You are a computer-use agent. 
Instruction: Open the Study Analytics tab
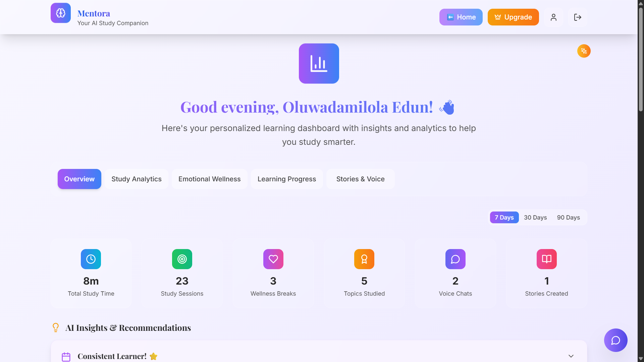click(x=137, y=179)
